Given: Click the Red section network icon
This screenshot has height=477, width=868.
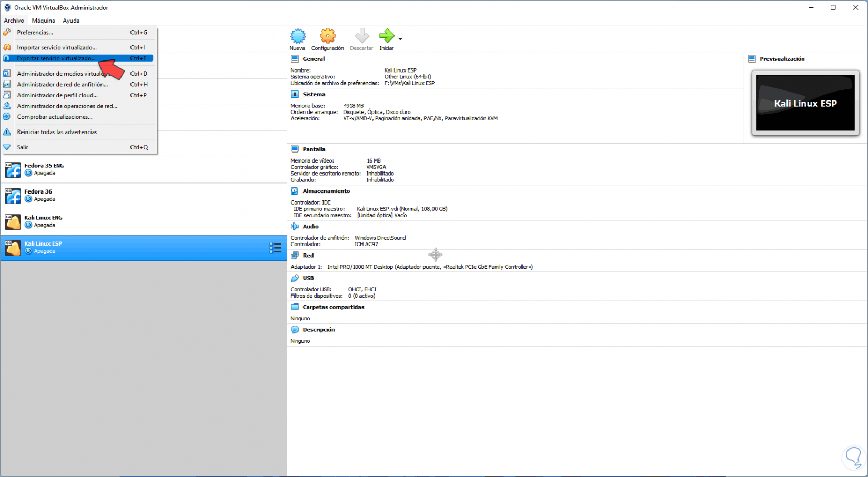Looking at the screenshot, I should point(295,256).
